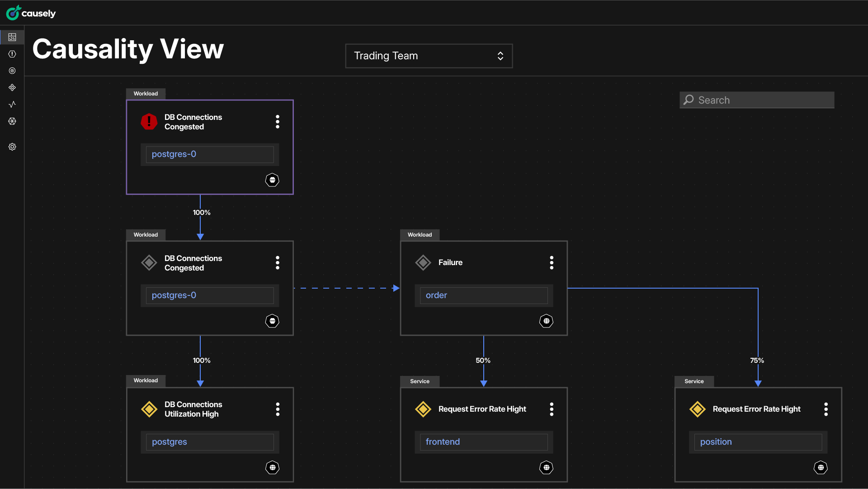Open three-dot menu on DB Connections Congested postgres-0 top
This screenshot has width=868, height=489.
[277, 122]
